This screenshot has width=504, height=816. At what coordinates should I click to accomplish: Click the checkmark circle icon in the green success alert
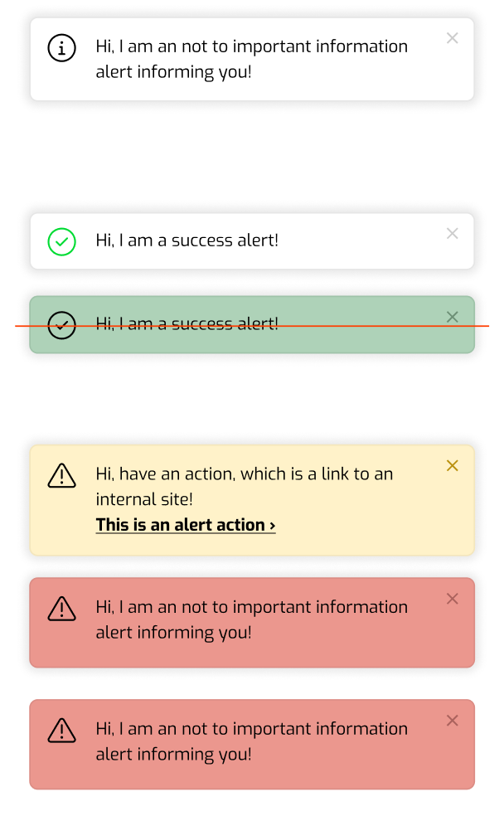[62, 325]
